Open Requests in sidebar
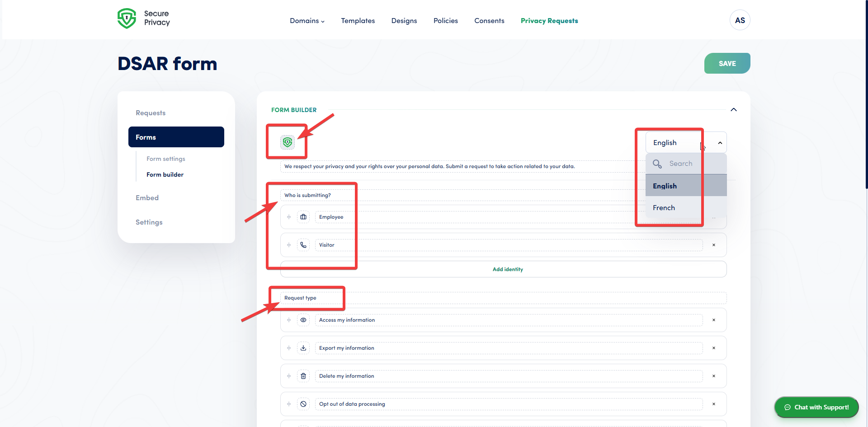 (151, 113)
